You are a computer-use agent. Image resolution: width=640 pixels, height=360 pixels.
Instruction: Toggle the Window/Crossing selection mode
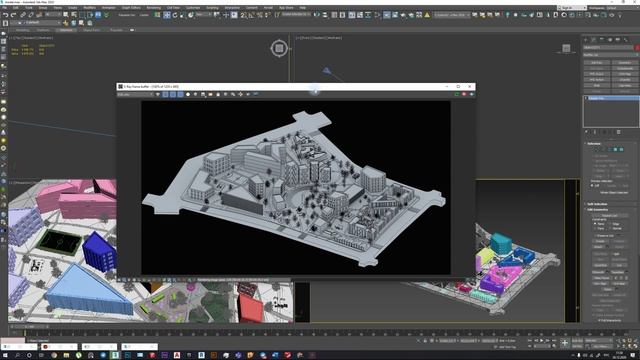pyautogui.click(x=90, y=15)
